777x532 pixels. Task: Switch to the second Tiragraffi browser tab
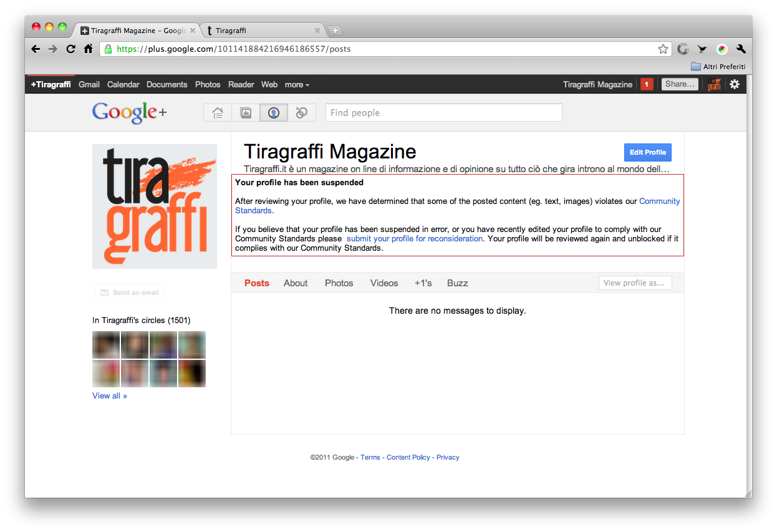tap(262, 30)
